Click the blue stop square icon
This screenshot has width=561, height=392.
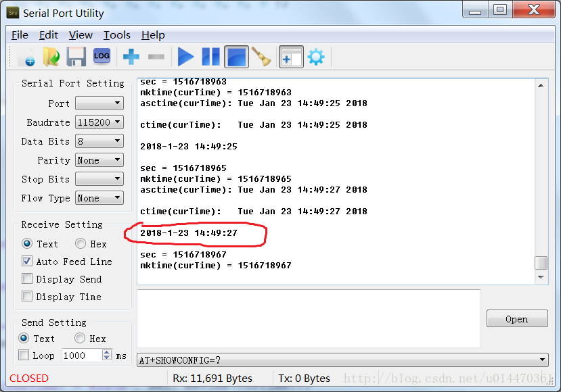[x=236, y=57]
